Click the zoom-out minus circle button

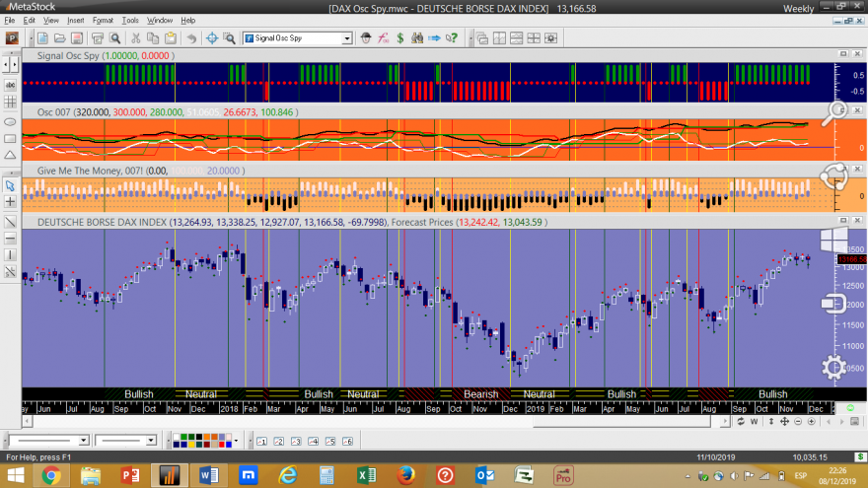click(798, 422)
